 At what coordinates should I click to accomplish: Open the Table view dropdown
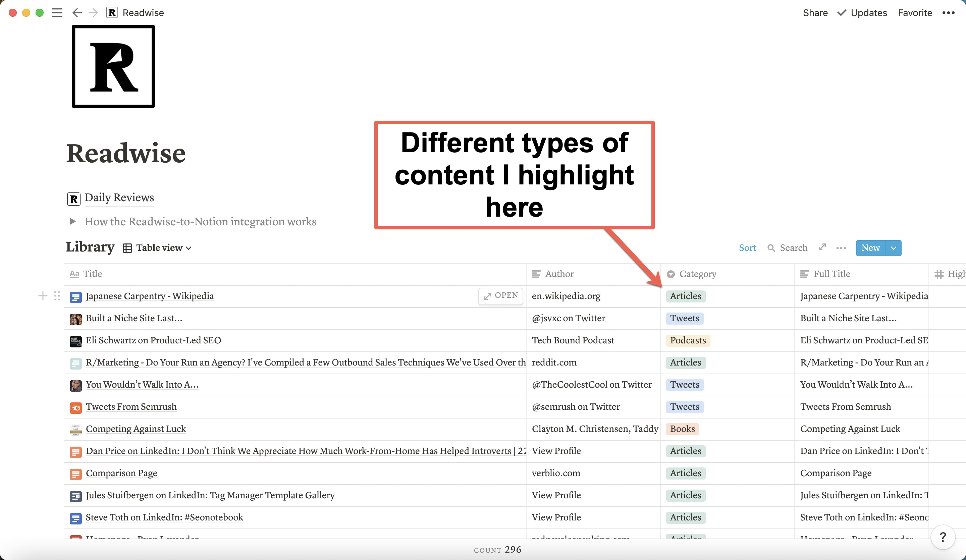click(157, 247)
